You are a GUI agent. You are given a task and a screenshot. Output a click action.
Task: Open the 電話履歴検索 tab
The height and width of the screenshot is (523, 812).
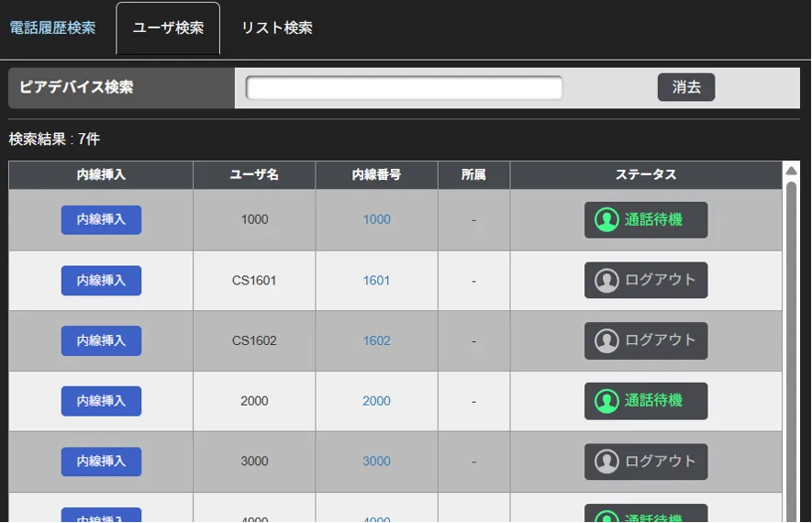[52, 28]
